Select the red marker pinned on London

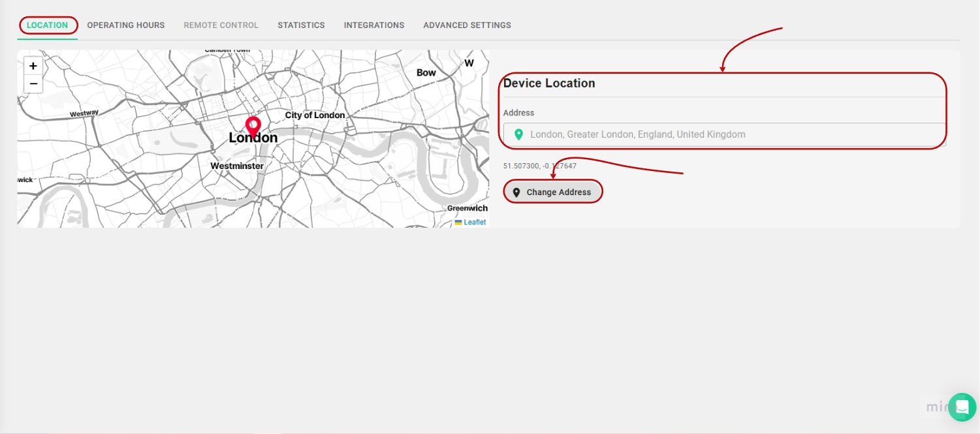tap(253, 126)
